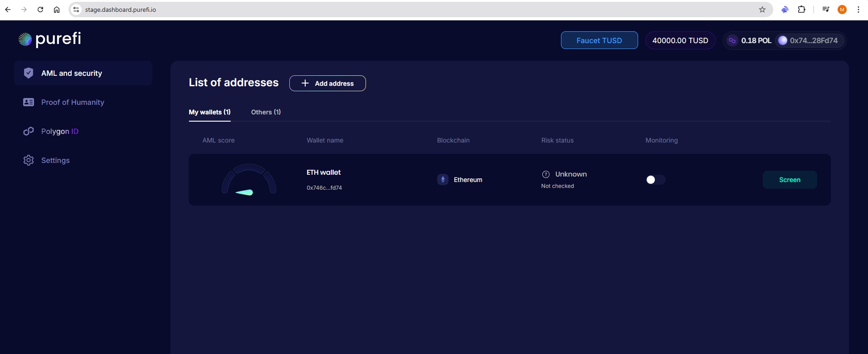
Task: Click the Add address button
Action: (x=327, y=84)
